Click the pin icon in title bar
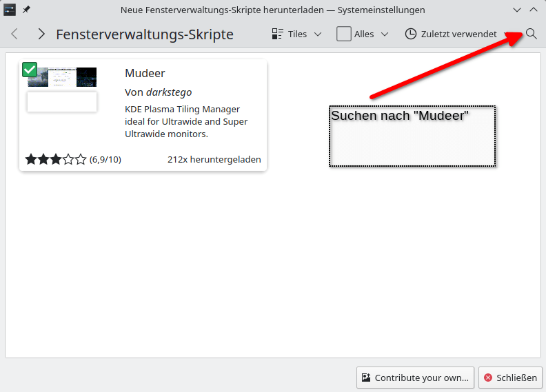Image resolution: width=546 pixels, height=392 pixels. pos(27,10)
